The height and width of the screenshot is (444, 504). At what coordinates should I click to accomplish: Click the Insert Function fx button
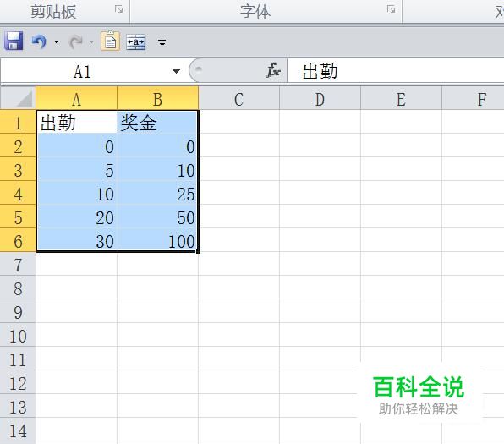tap(273, 70)
